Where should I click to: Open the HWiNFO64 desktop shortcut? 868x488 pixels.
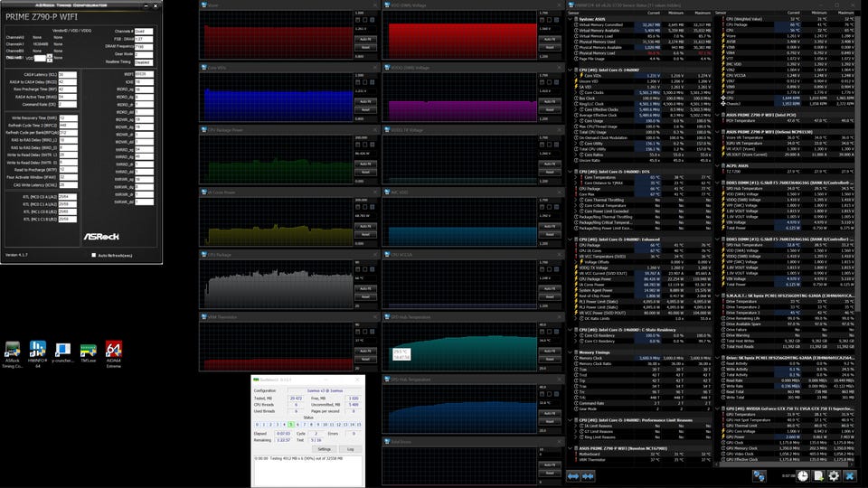[38, 352]
